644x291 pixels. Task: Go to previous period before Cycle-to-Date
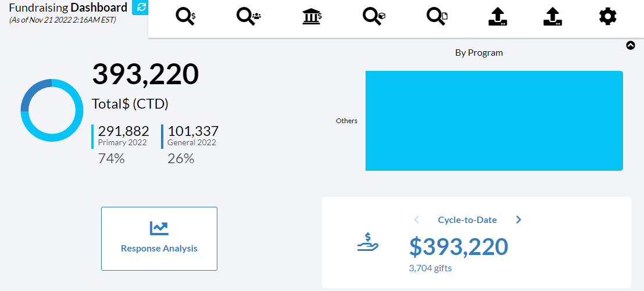(417, 220)
